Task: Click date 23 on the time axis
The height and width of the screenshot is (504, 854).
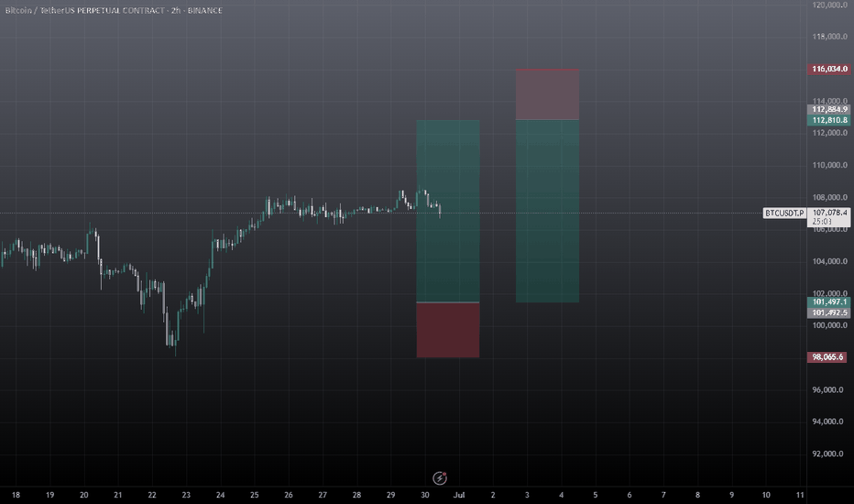Action: [x=186, y=495]
